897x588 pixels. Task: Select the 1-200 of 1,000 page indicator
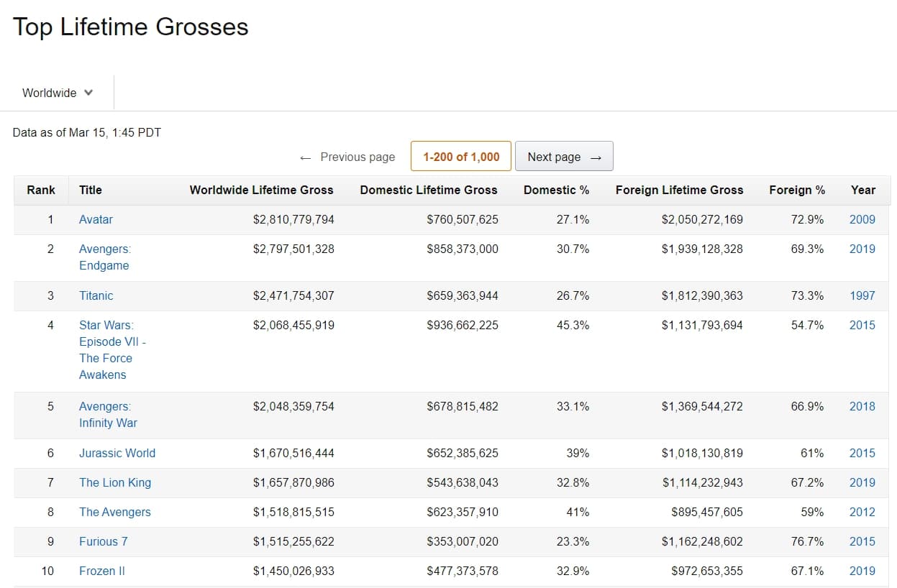tap(461, 157)
